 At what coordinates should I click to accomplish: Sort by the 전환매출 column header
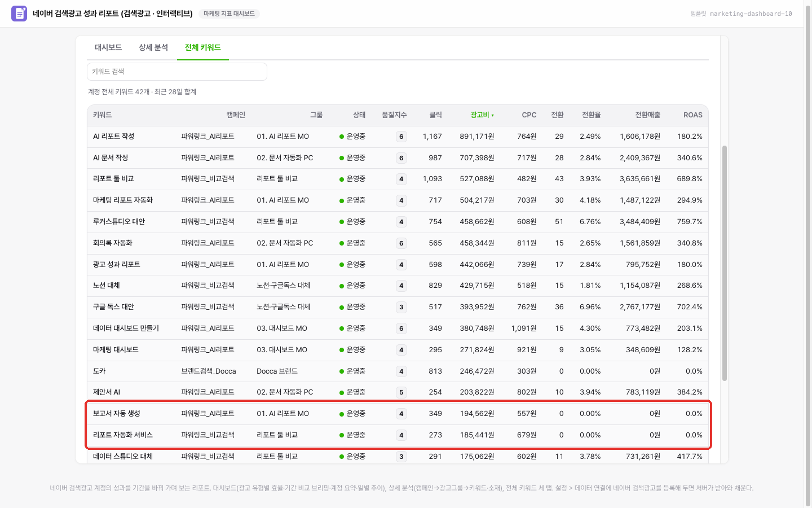coord(648,115)
